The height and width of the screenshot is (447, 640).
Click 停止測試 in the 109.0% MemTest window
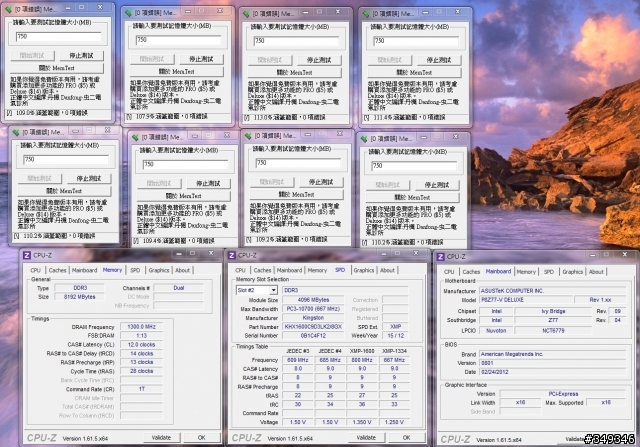click(81, 56)
